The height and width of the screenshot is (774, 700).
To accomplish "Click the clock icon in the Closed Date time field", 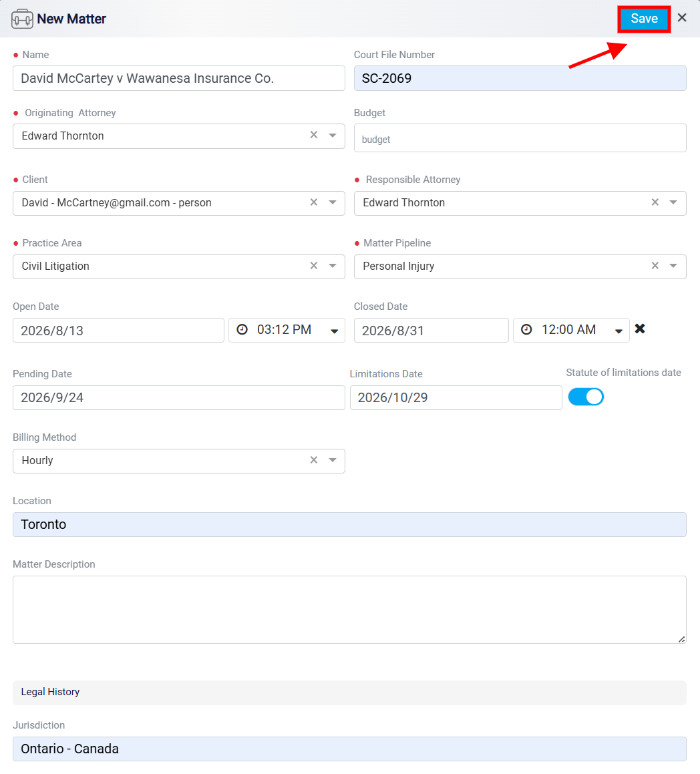I will pyautogui.click(x=526, y=329).
